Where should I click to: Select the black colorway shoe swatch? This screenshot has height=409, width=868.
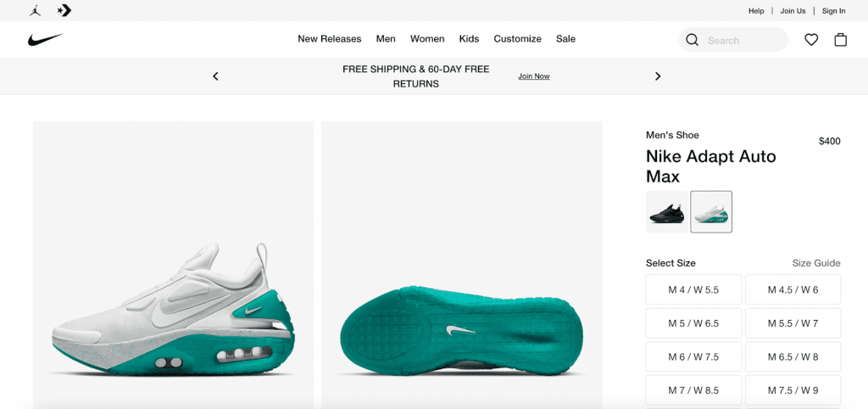(x=667, y=212)
